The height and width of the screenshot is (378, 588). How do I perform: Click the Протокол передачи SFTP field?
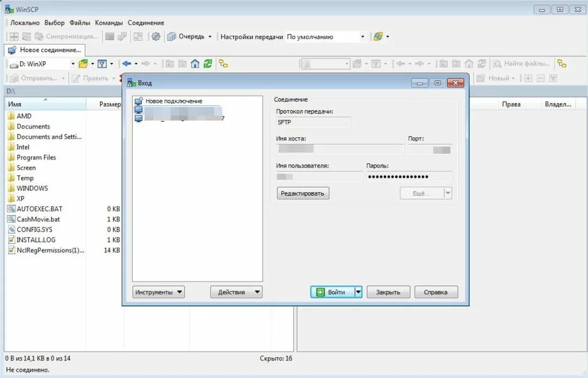[x=313, y=122]
